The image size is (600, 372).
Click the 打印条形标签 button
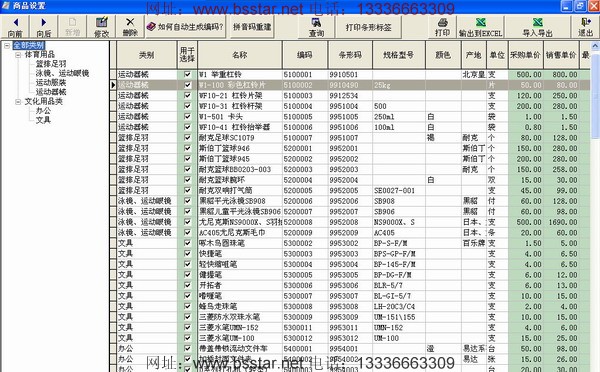368,27
